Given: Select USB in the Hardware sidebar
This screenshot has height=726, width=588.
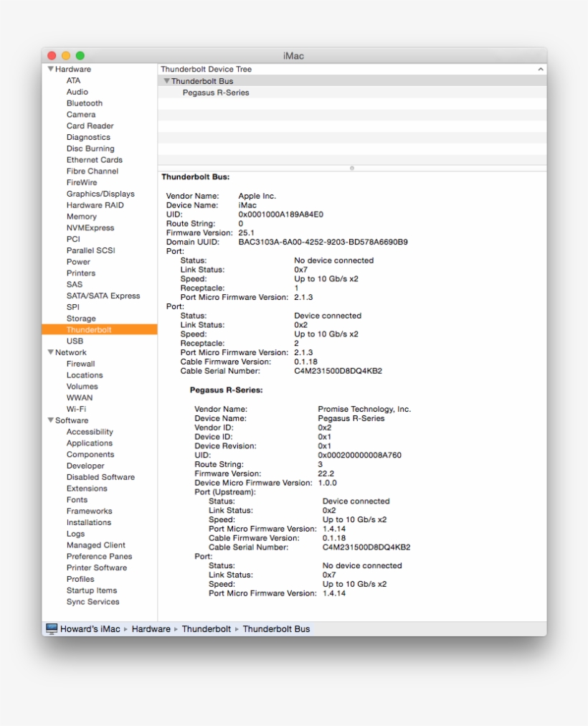Looking at the screenshot, I should coord(76,341).
